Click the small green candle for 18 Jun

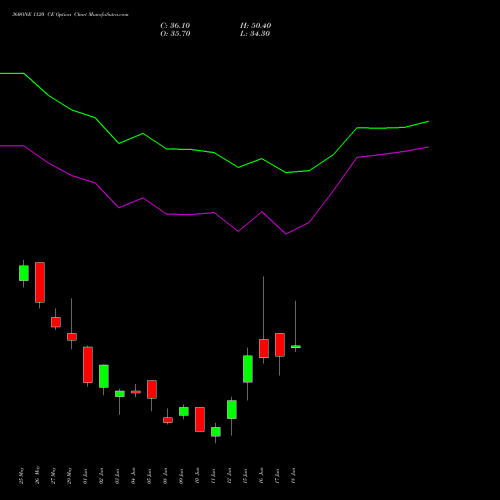click(296, 347)
